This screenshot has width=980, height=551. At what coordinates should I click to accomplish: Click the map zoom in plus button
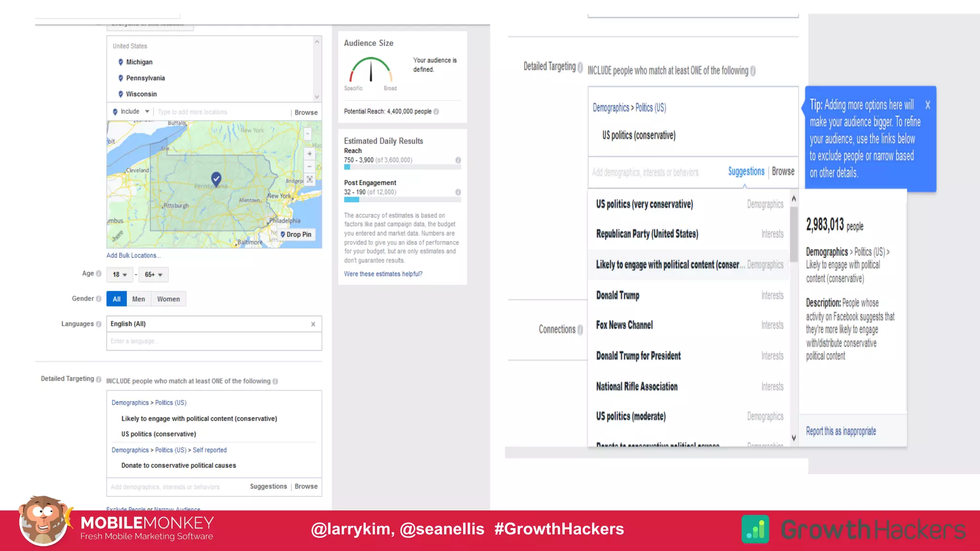click(x=310, y=154)
